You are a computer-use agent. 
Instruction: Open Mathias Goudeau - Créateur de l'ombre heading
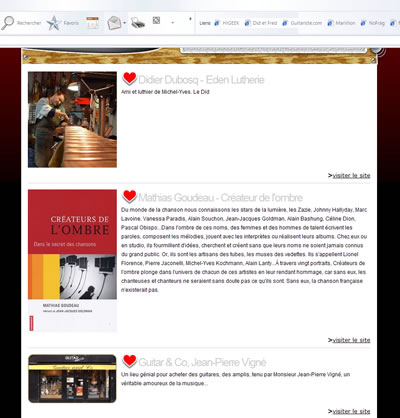point(220,198)
